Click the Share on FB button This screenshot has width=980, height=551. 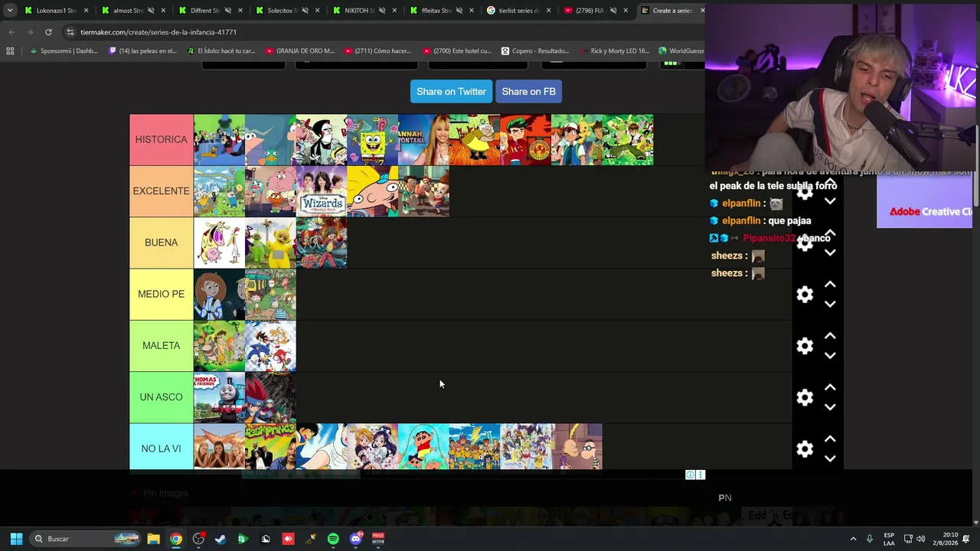click(x=528, y=92)
